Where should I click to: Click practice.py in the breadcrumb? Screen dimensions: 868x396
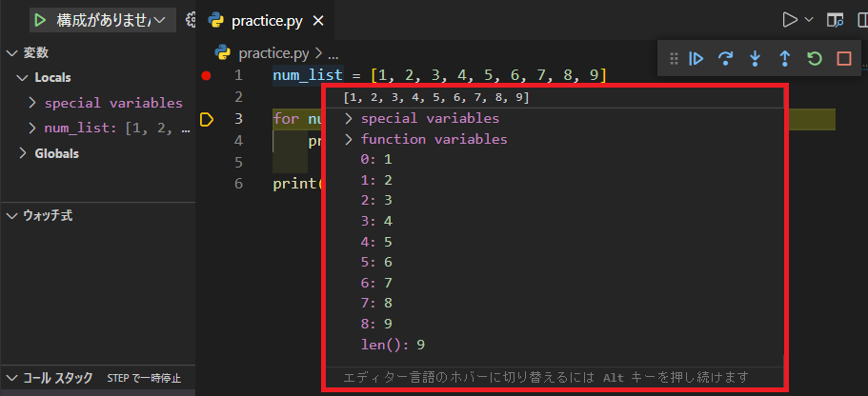pyautogui.click(x=273, y=53)
